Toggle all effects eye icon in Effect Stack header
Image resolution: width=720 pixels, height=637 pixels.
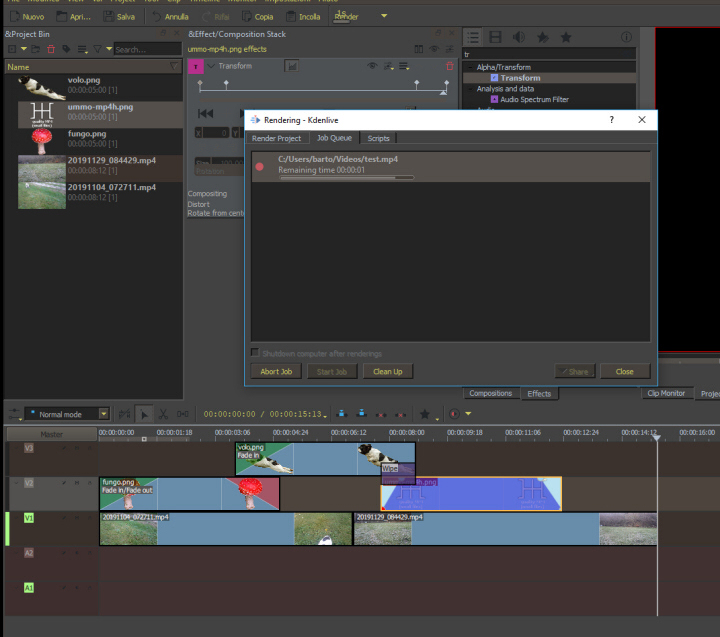[434, 49]
